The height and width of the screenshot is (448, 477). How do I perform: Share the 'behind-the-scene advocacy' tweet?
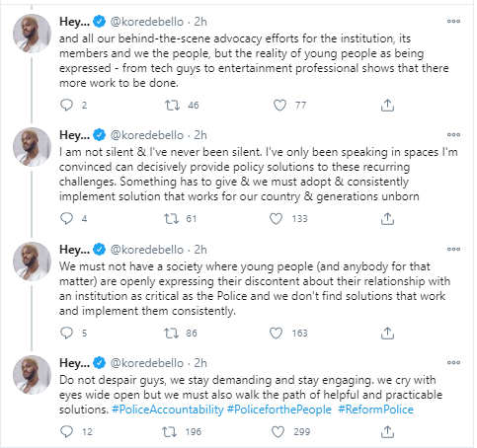[x=387, y=106]
